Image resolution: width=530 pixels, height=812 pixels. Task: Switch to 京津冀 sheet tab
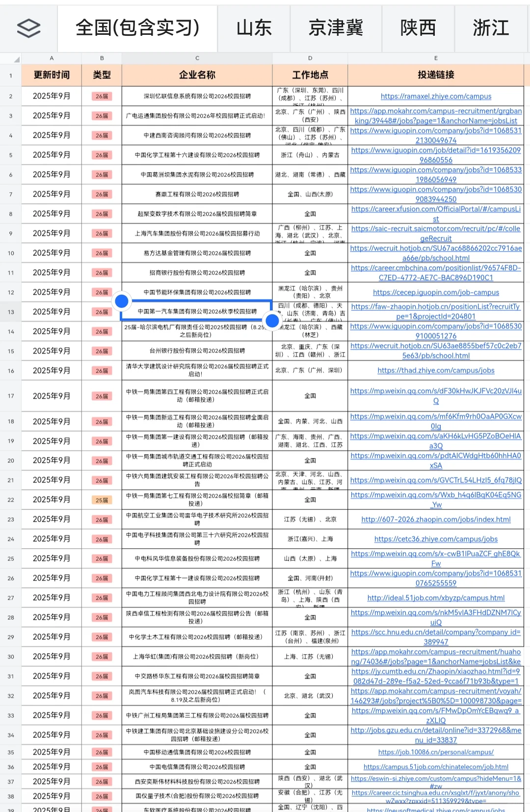(x=336, y=28)
